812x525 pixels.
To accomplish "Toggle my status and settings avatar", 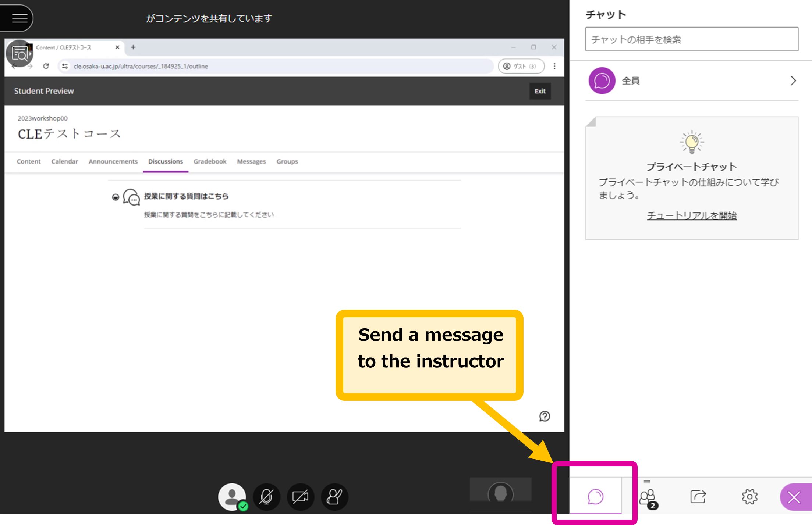I will [x=232, y=497].
